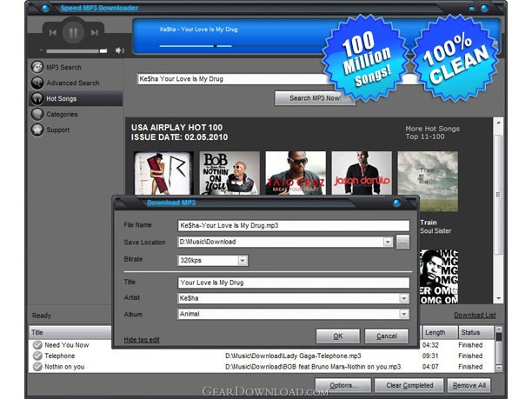Edit the File Name field
Viewport: 532px width, 399px height.
(x=294, y=226)
